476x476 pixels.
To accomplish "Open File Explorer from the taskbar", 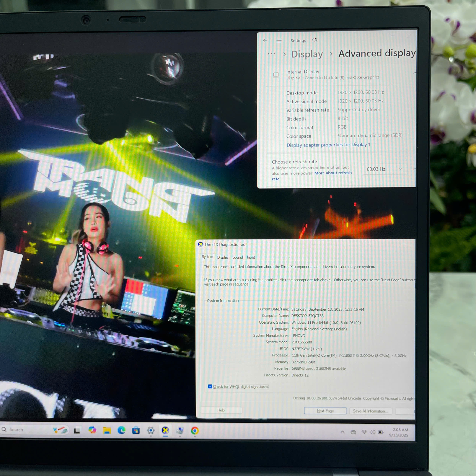I will tap(107, 430).
